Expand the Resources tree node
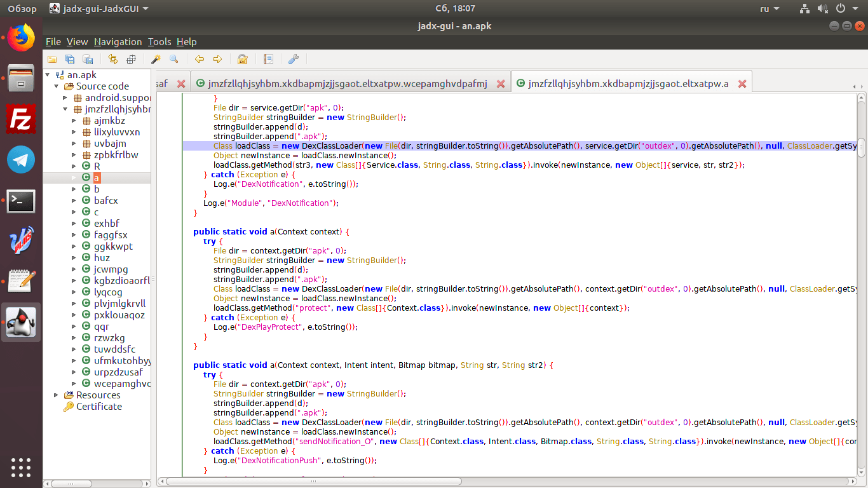Screen dimensions: 868x488 pos(56,395)
